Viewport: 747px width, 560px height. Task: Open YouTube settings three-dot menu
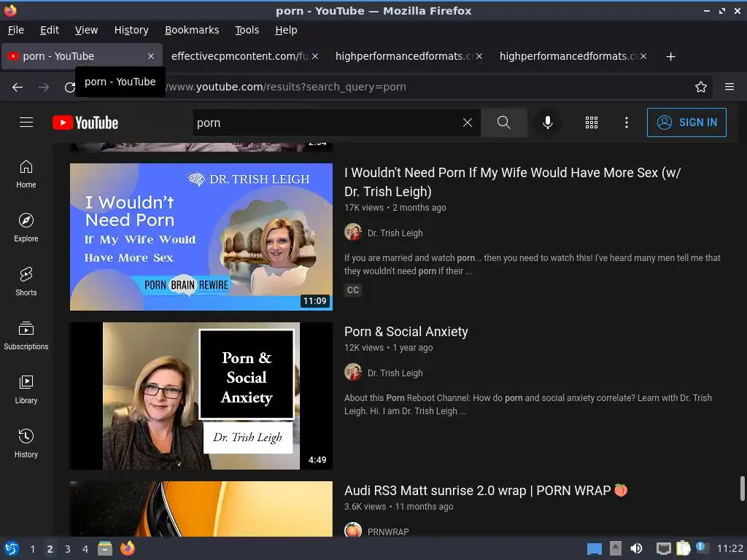pos(627,122)
